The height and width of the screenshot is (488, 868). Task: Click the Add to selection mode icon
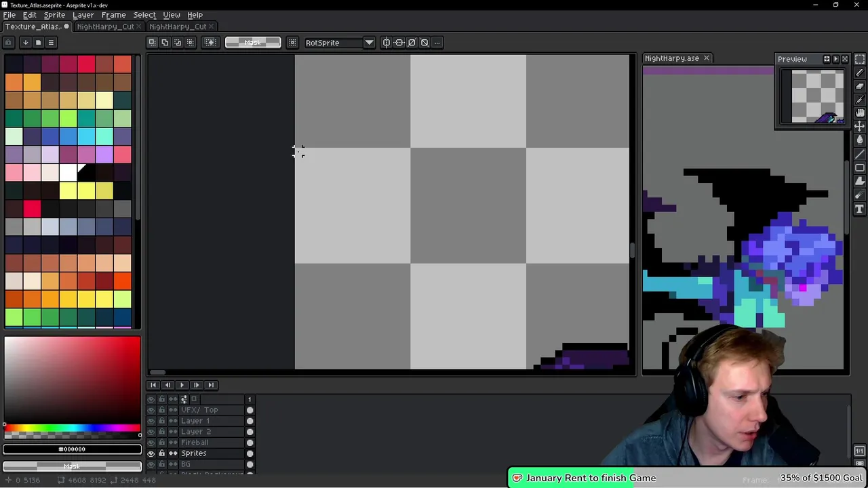point(165,43)
